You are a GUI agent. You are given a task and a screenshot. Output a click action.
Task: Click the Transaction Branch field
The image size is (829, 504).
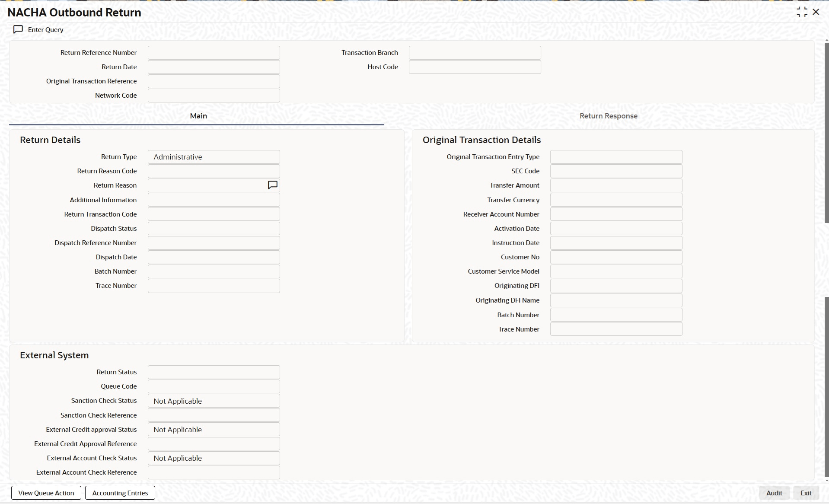(475, 53)
